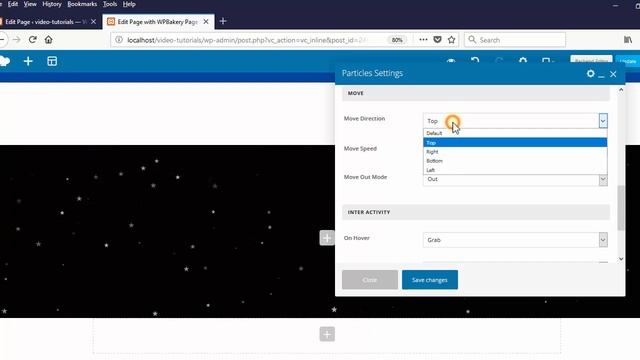Open the Templates layout icon
This screenshot has height=360, width=640.
pos(52,61)
